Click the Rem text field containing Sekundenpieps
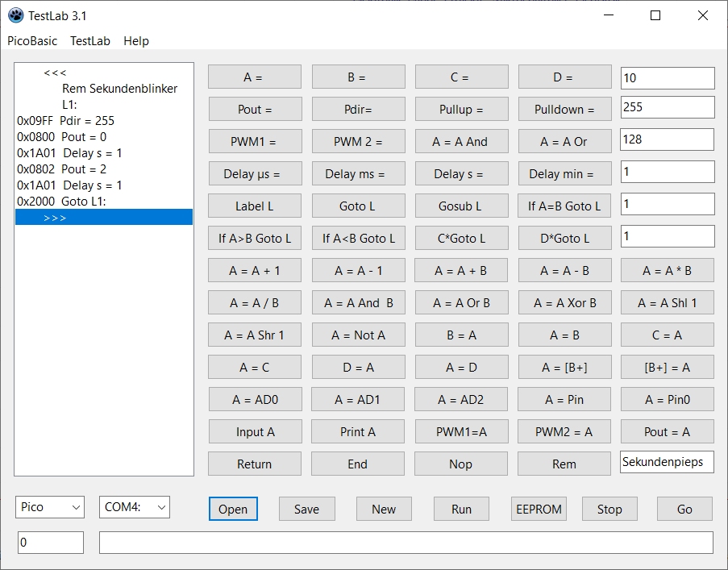 click(x=667, y=463)
